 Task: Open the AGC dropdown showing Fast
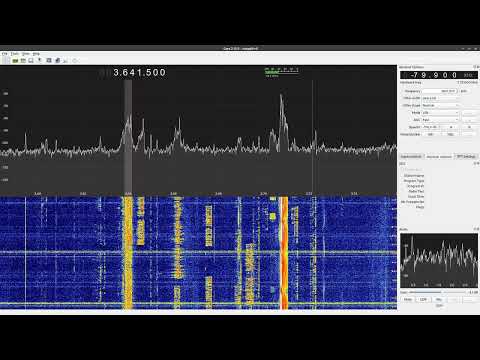[440, 120]
